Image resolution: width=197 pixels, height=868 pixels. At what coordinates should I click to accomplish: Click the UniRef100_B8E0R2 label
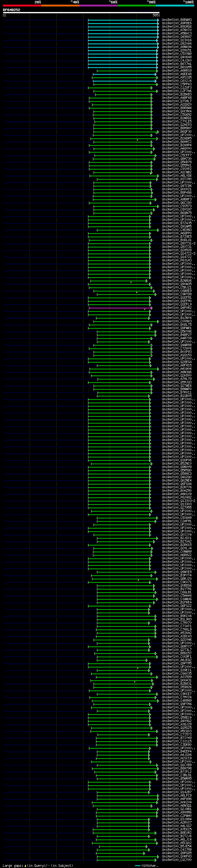177,833
